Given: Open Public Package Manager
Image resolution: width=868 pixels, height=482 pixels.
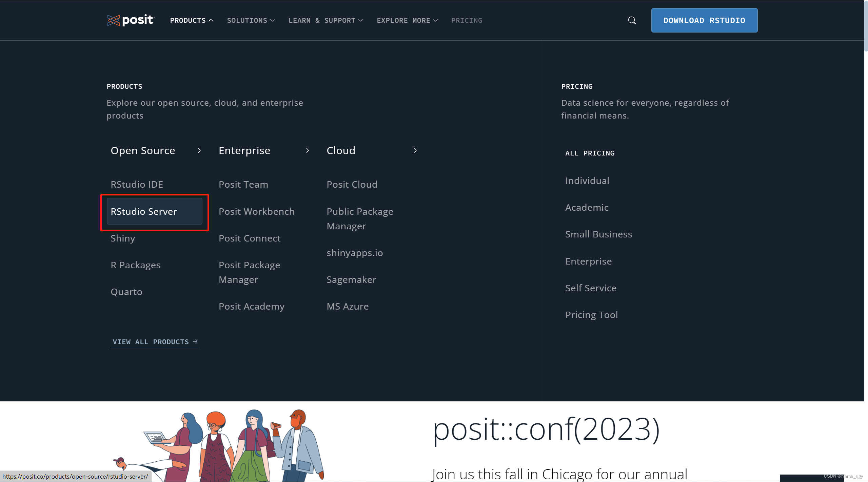Looking at the screenshot, I should 360,218.
